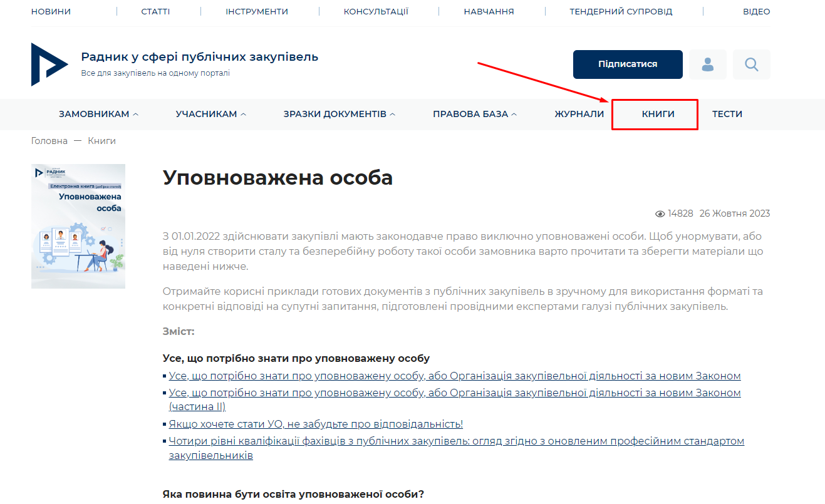Click the user account profile icon

click(707, 64)
